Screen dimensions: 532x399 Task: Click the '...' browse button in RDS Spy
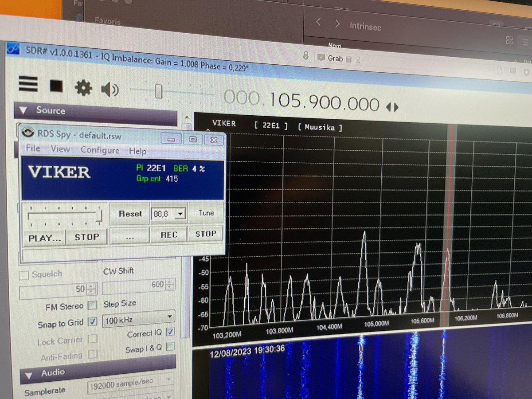pos(129,237)
